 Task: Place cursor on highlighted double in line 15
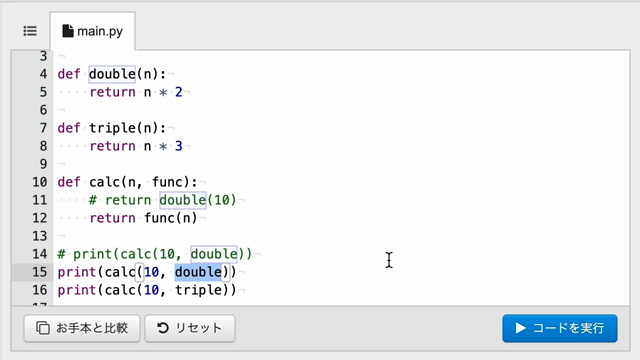[198, 272]
